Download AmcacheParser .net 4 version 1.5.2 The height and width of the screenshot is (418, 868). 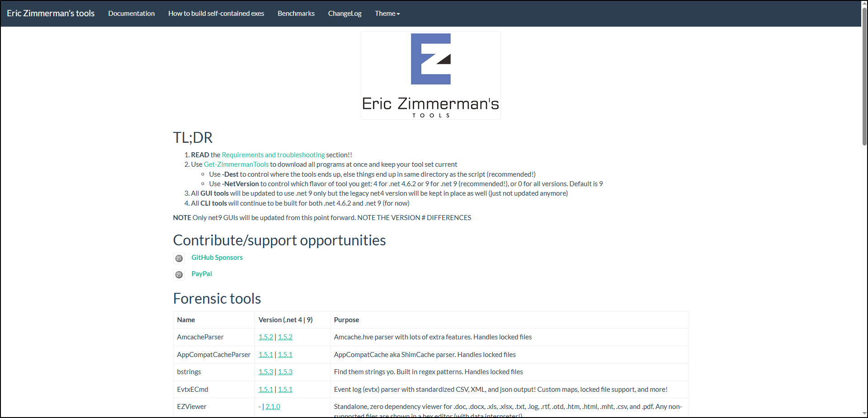[x=266, y=337]
